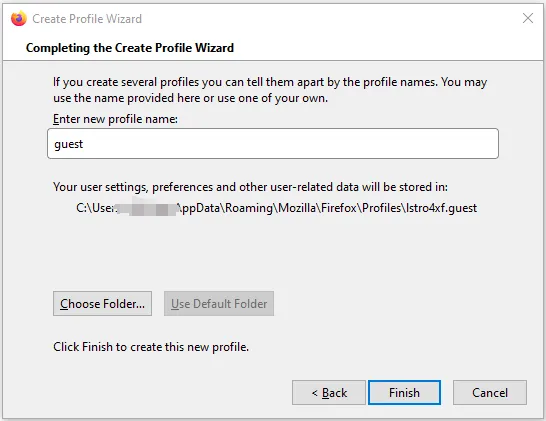
Task: Click the paragraph about telling profiles apart
Action: [270, 90]
